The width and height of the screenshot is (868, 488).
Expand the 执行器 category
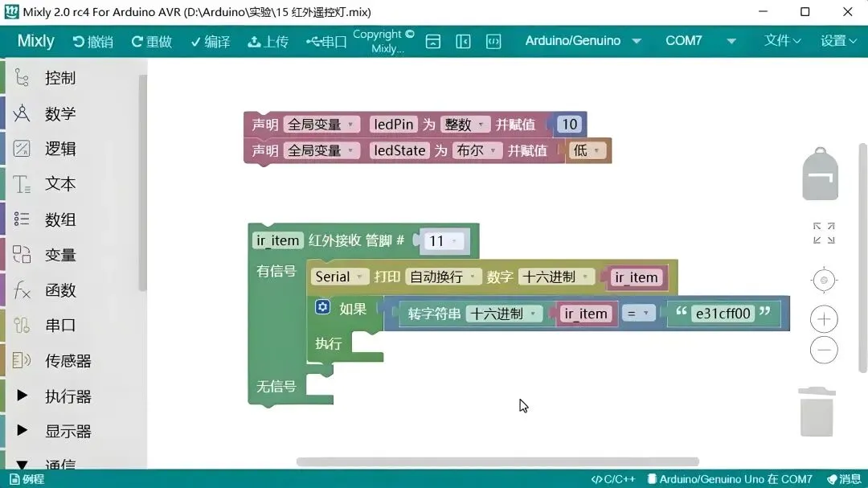pyautogui.click(x=22, y=396)
